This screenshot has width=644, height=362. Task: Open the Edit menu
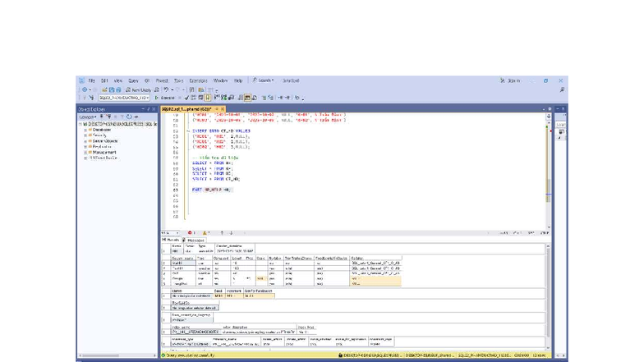[104, 80]
